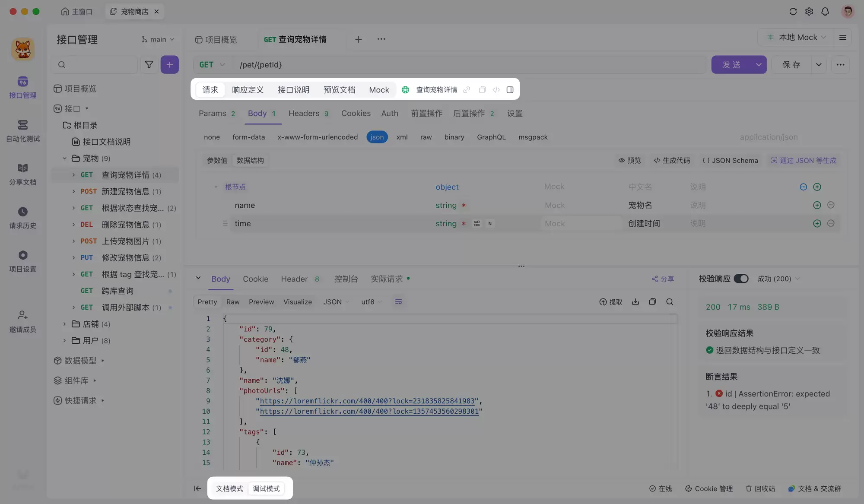
Task: Add child node to 根节点 row
Action: point(817,187)
